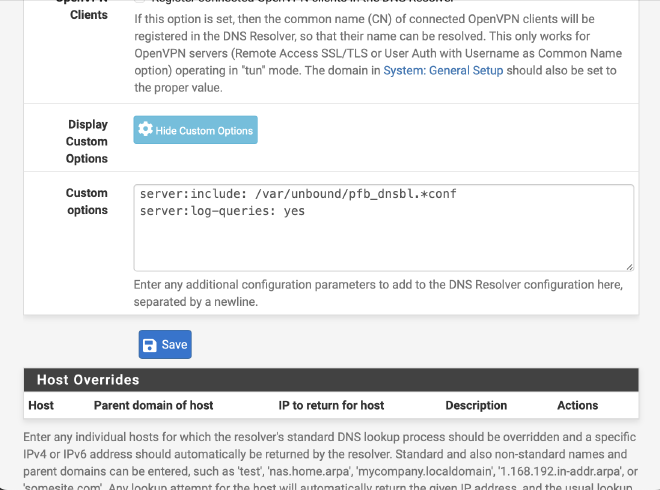Click the Host Overrides description paragraph

tap(330, 462)
